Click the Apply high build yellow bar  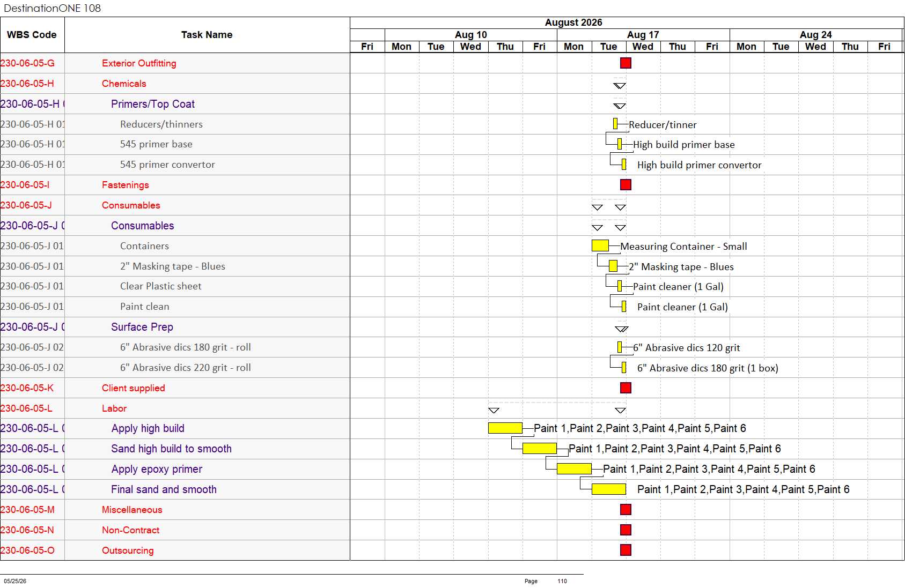pyautogui.click(x=505, y=428)
